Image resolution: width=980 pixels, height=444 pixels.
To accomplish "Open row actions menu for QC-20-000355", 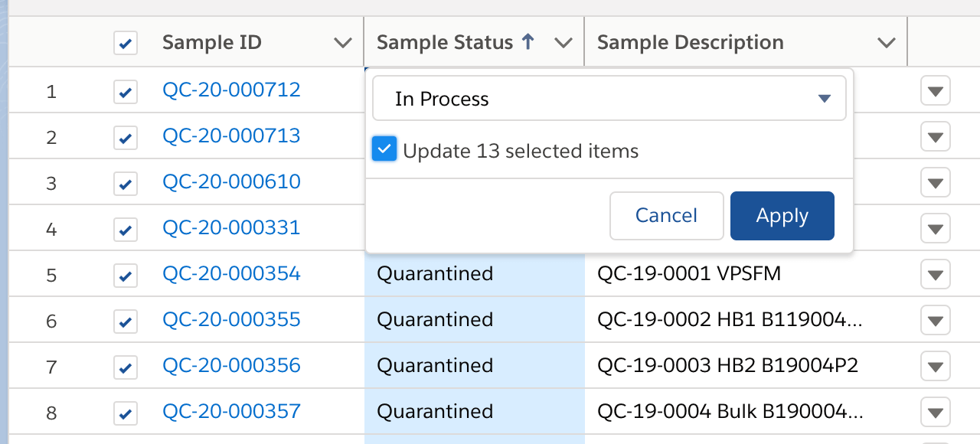I will click(x=936, y=321).
